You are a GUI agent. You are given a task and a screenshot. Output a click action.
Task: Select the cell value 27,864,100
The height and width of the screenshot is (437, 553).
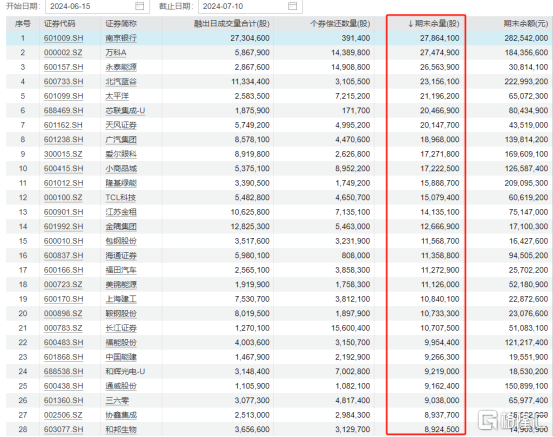[439, 38]
